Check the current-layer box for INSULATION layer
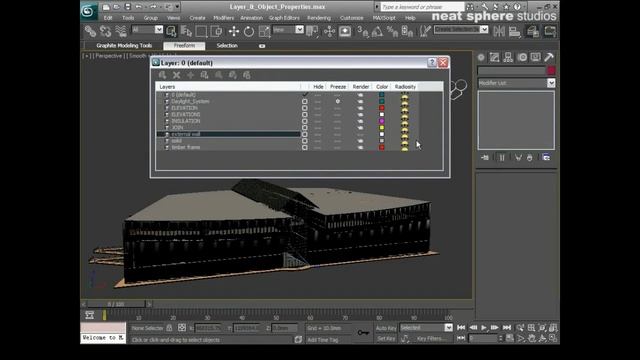Screen dimensions: 640x360 [x=304, y=121]
